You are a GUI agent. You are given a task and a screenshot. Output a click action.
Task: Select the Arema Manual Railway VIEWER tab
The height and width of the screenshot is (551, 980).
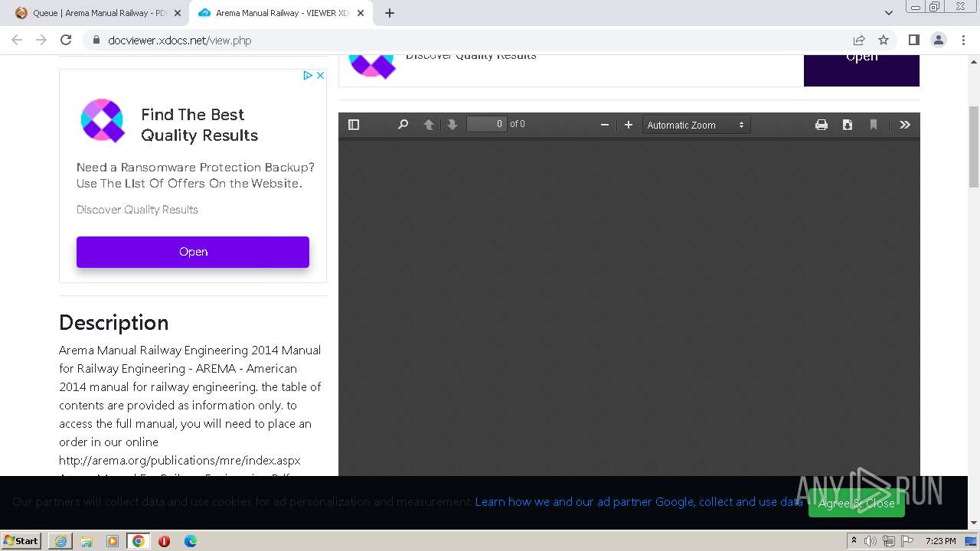tap(282, 13)
